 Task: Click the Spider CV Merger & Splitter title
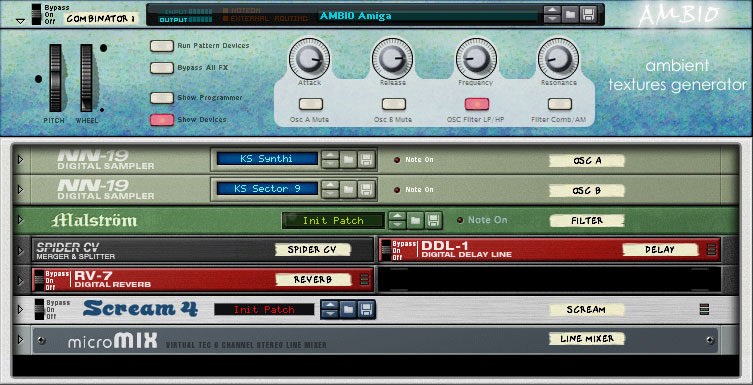coord(76,250)
